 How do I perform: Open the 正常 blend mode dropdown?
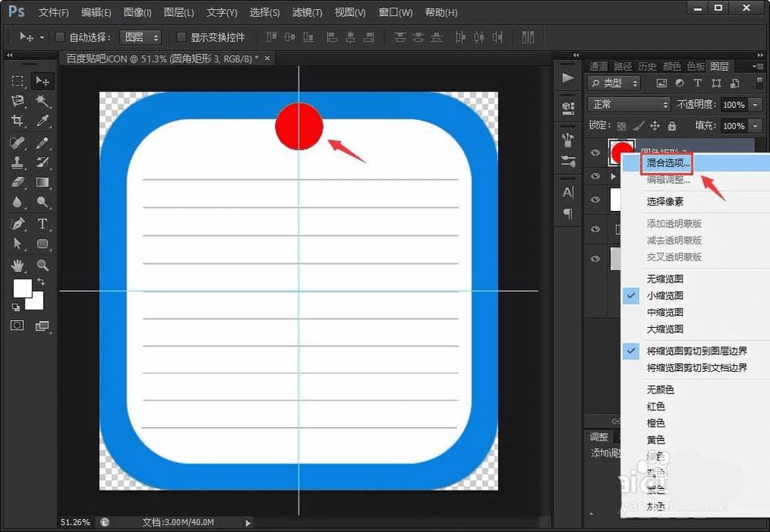pos(628,105)
